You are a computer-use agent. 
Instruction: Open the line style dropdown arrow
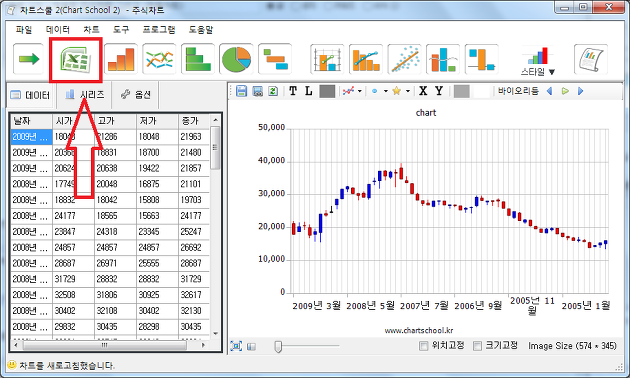360,91
